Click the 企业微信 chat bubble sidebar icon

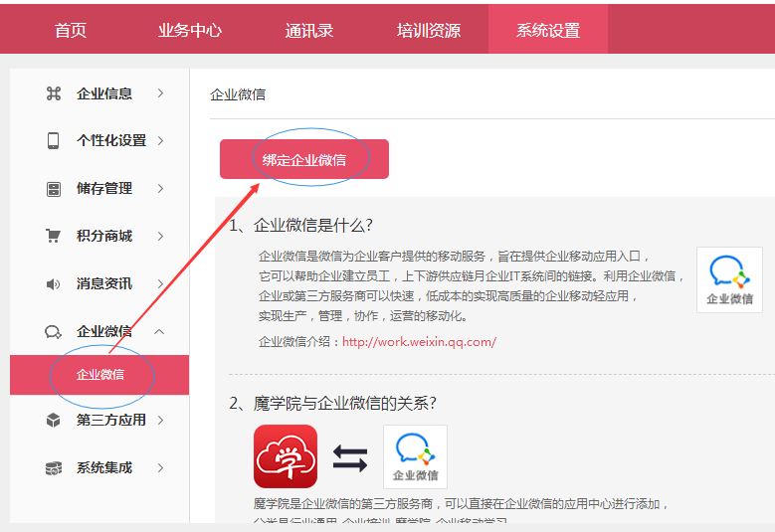click(53, 332)
